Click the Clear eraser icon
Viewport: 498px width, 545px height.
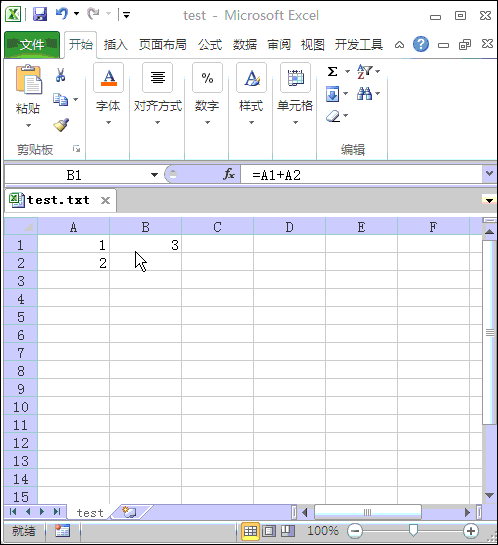[333, 116]
